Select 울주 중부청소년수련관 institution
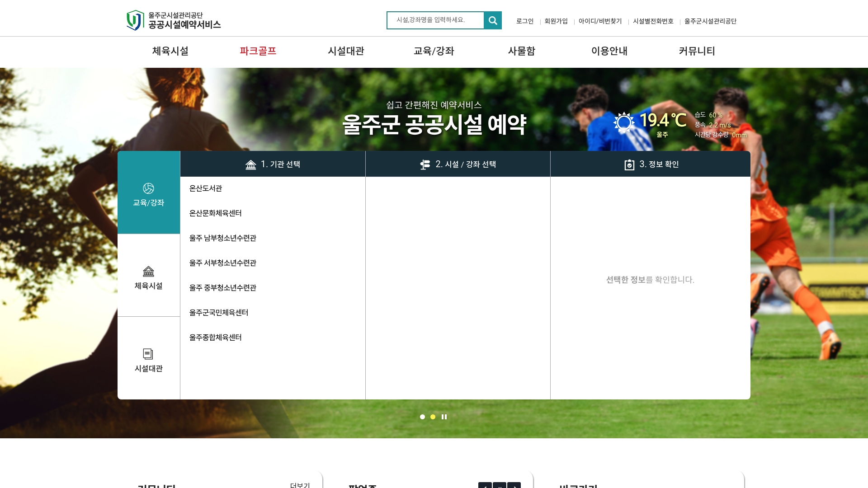The height and width of the screenshot is (488, 868). tap(223, 288)
